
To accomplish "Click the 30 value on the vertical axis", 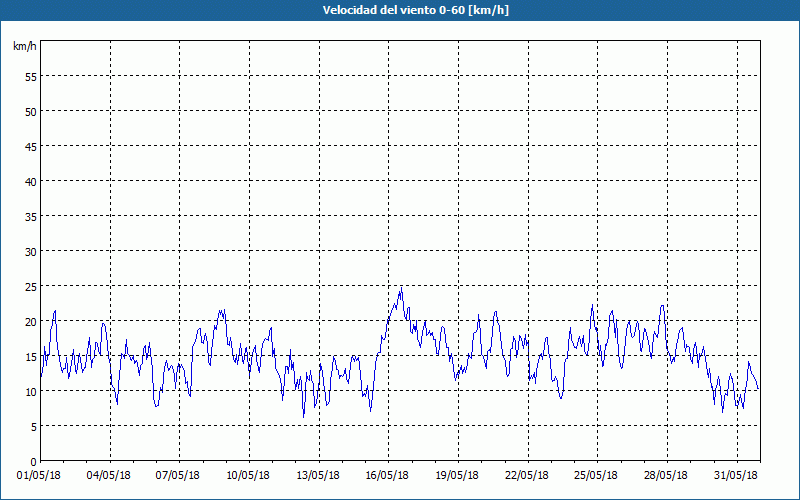I will point(31,252).
